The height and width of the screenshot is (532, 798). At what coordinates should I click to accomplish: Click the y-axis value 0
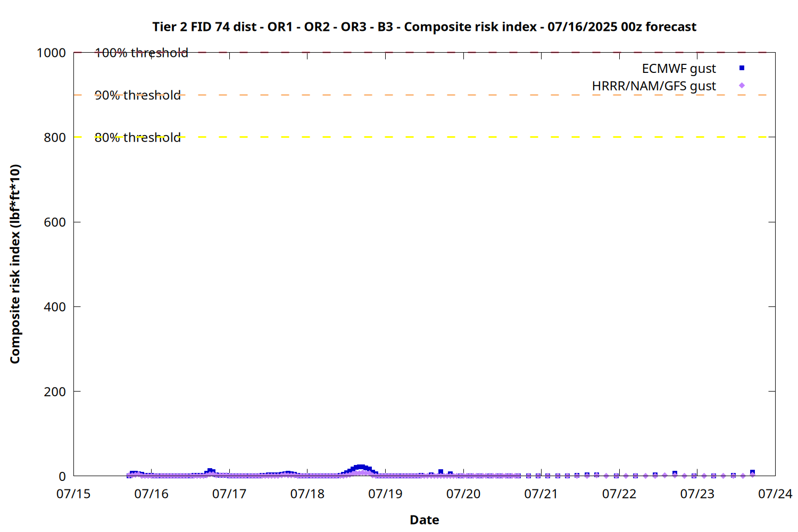pyautogui.click(x=62, y=477)
